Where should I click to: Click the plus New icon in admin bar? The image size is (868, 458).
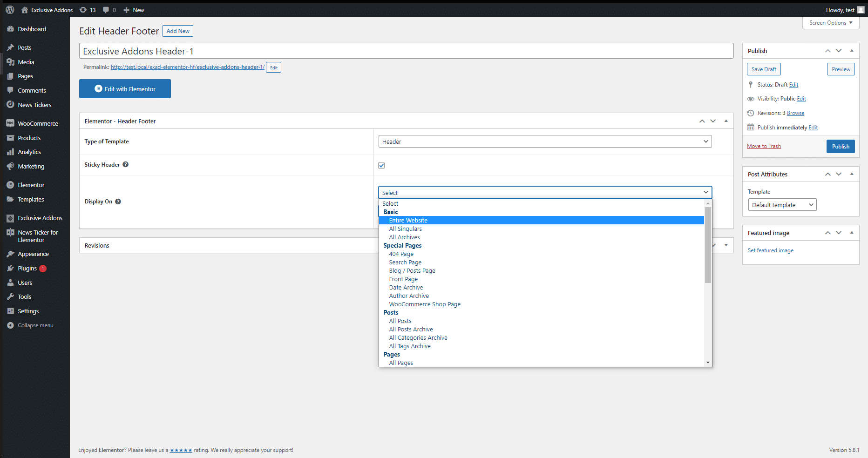126,10
